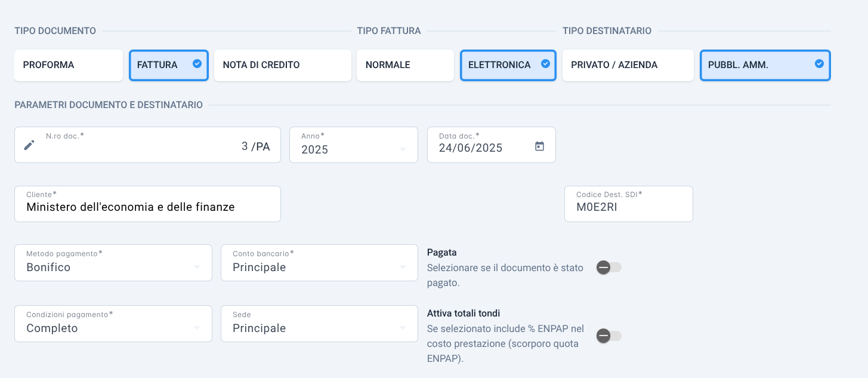
Task: Select NOTA DI CREDITO document type
Action: click(283, 65)
